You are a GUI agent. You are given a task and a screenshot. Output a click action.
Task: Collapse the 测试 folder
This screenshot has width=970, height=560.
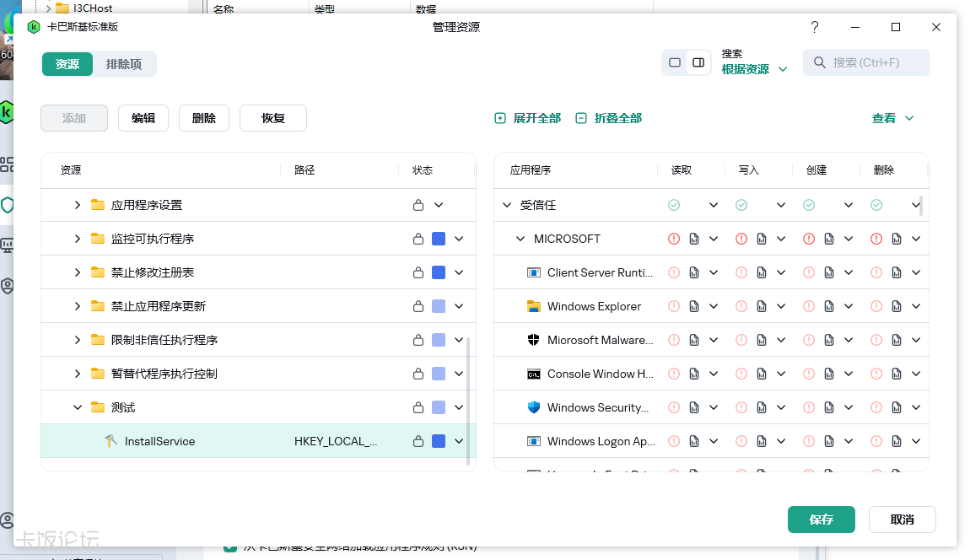coord(78,407)
